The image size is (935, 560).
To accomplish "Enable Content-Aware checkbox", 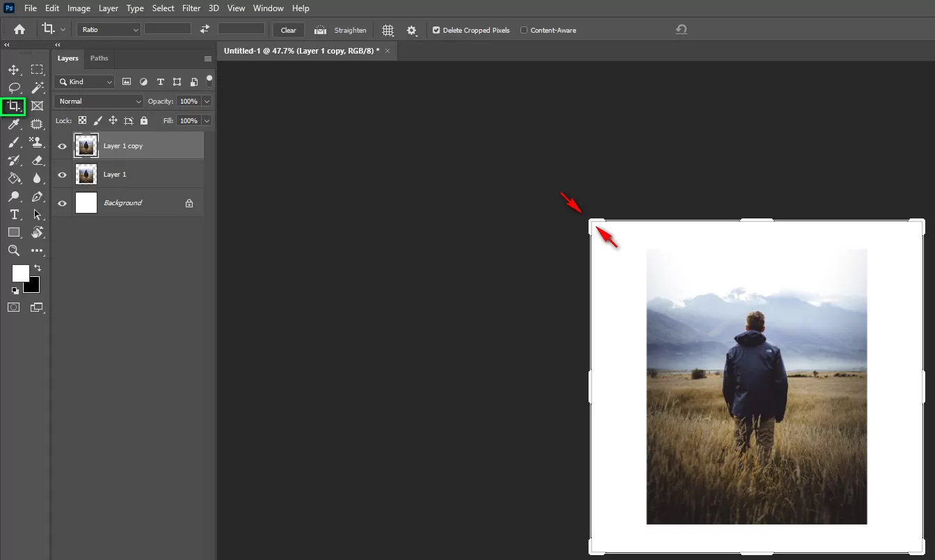I will (524, 30).
